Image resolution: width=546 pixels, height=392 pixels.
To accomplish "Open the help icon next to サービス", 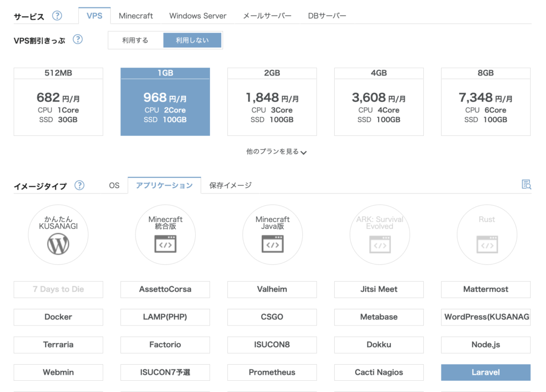I will coord(57,15).
